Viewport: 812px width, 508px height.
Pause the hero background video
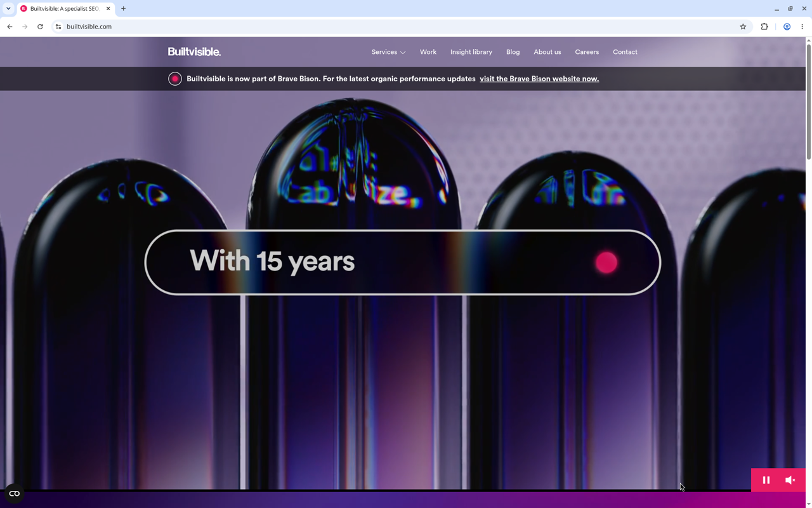[x=766, y=480]
